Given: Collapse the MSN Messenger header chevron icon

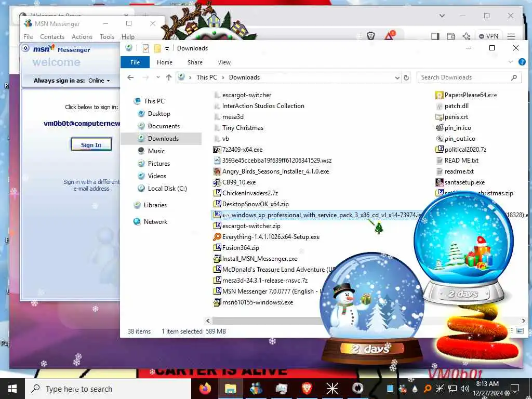Looking at the screenshot, I should click(25, 48).
